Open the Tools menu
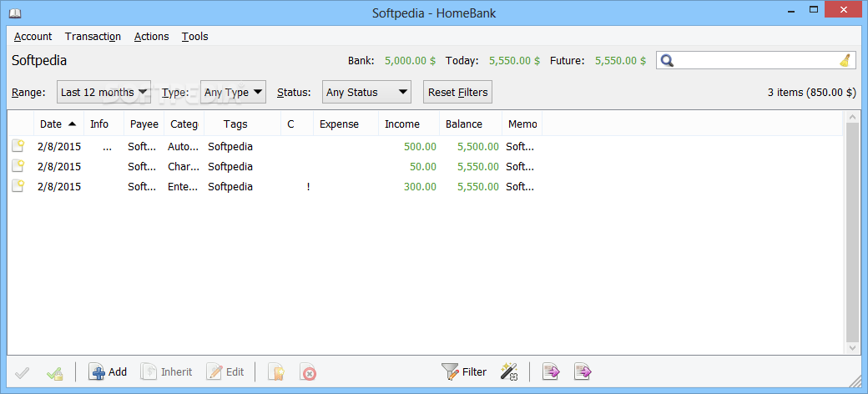The width and height of the screenshot is (868, 394). (x=194, y=37)
